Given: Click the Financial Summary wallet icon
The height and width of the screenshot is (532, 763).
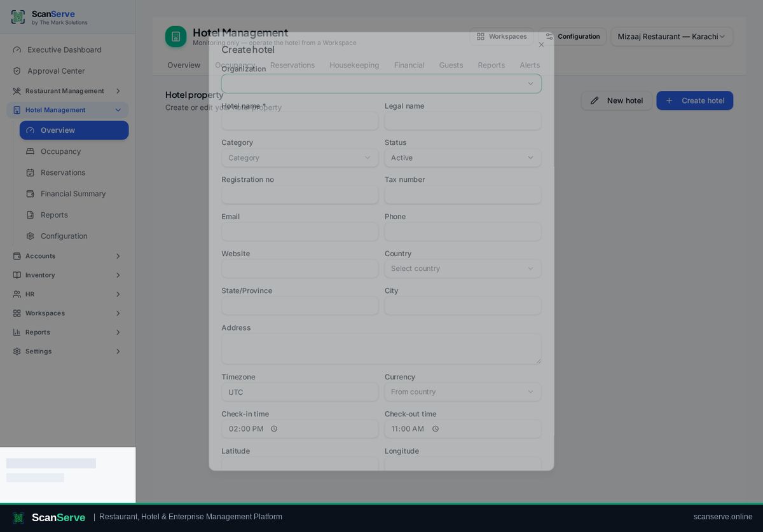Looking at the screenshot, I should coord(30,194).
